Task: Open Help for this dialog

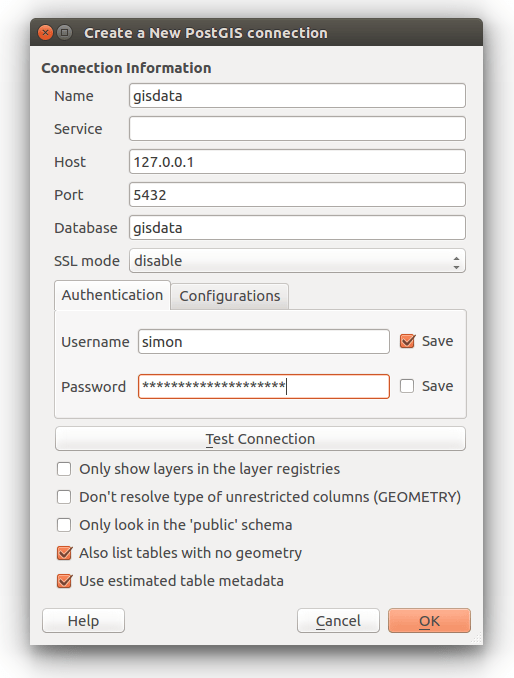Action: [x=83, y=621]
